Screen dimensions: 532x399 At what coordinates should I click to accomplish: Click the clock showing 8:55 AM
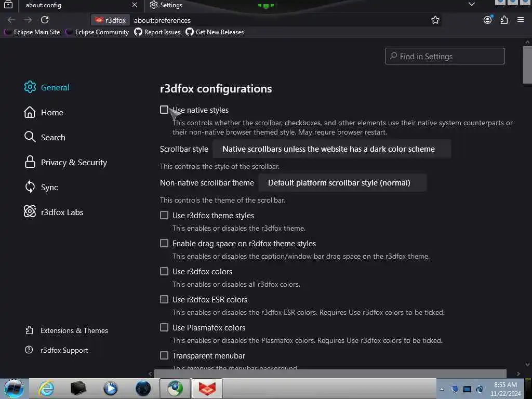(505, 385)
